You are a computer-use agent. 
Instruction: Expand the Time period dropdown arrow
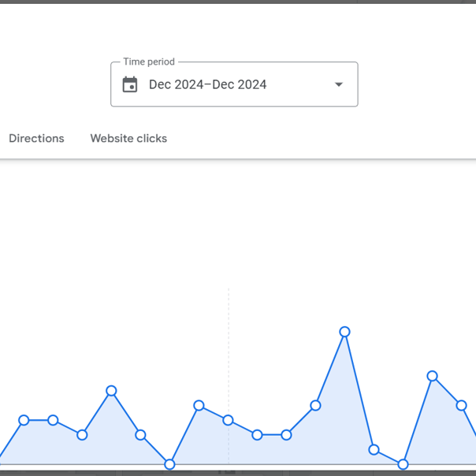[x=339, y=84]
